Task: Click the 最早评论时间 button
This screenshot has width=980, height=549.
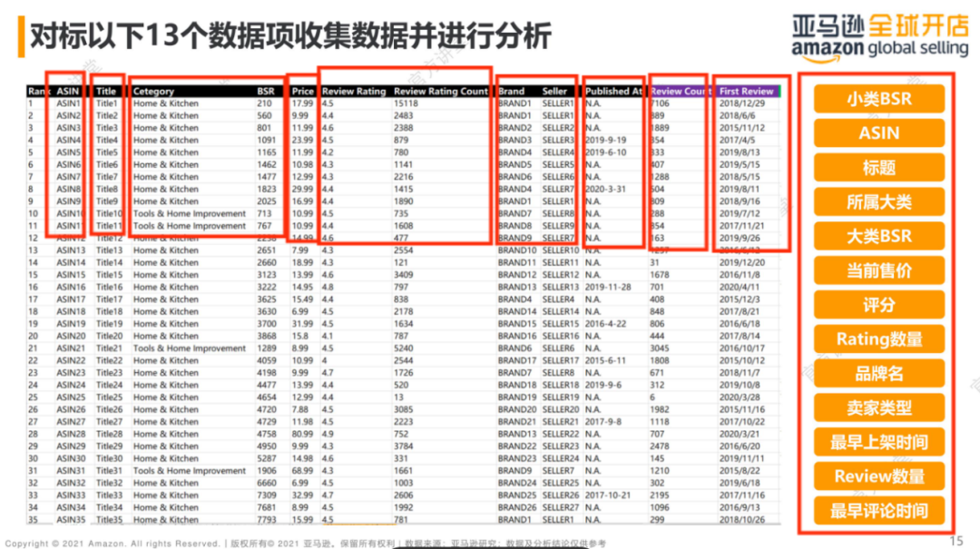Action: tap(878, 511)
